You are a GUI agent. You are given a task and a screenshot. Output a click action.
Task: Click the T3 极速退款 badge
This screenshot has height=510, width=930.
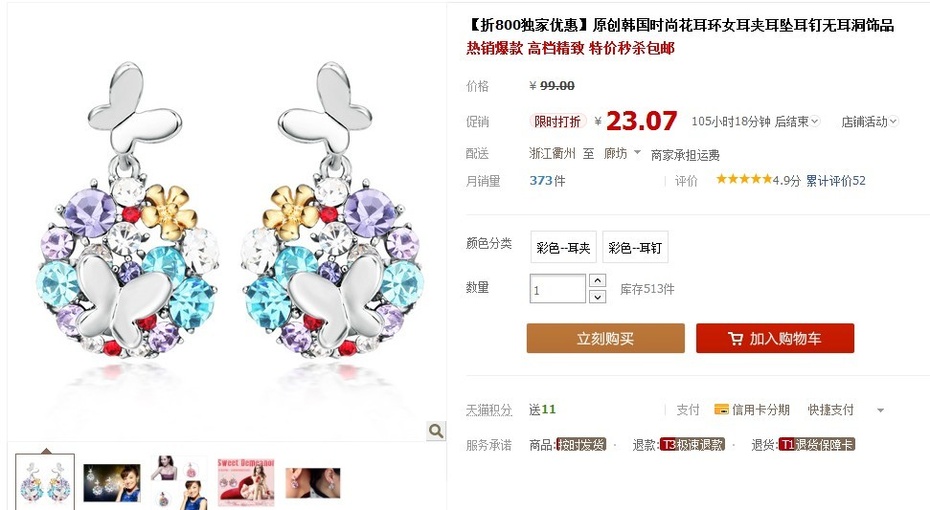coord(692,444)
